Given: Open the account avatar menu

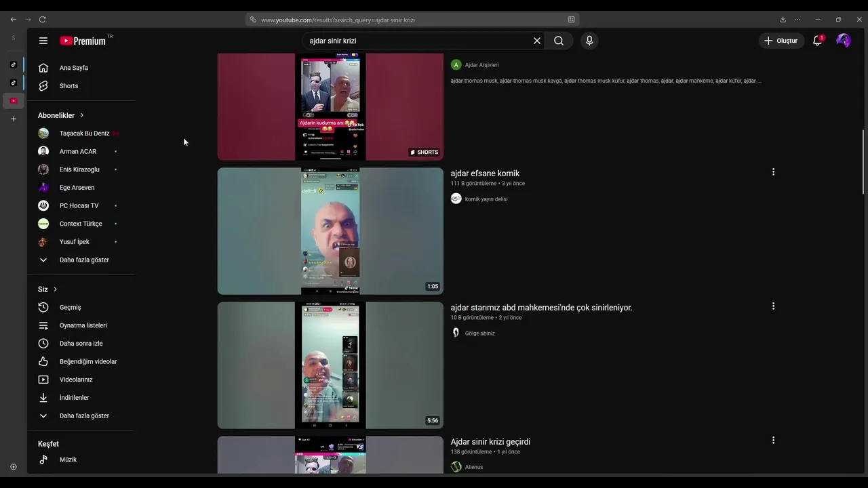Looking at the screenshot, I should click(x=844, y=41).
